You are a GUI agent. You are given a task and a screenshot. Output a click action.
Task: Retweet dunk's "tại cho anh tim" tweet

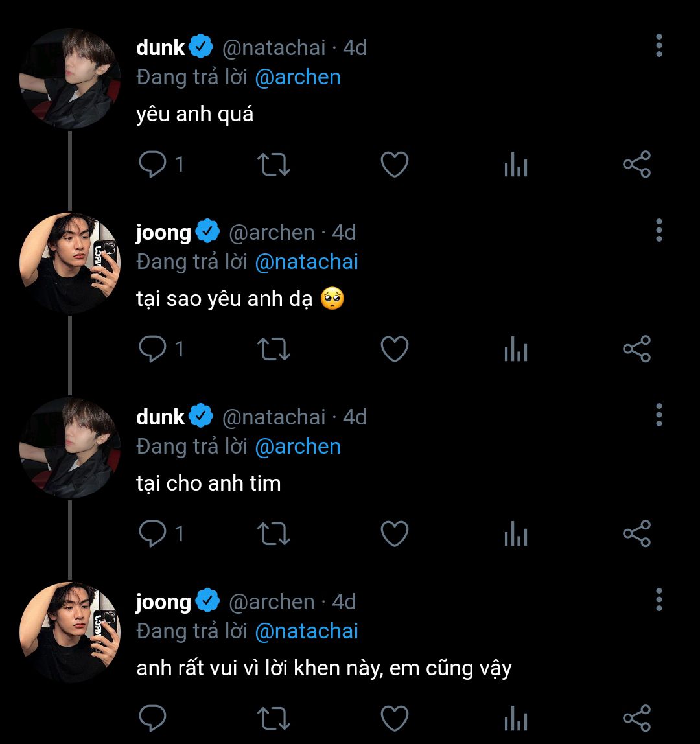[x=274, y=534]
